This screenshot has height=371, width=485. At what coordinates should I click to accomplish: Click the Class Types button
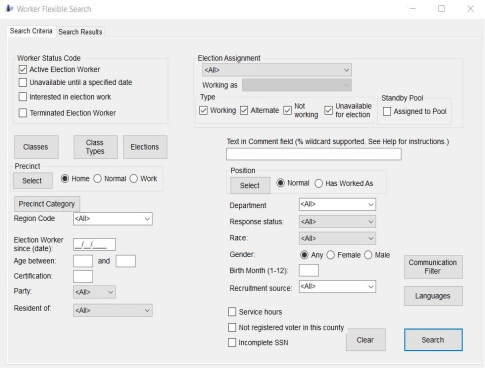(95, 147)
